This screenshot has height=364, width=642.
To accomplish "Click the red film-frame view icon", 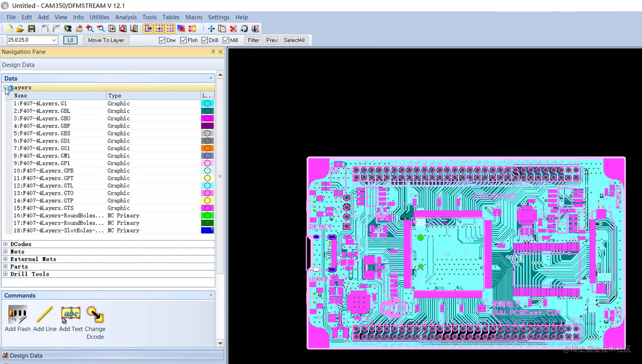I will pyautogui.click(x=123, y=28).
